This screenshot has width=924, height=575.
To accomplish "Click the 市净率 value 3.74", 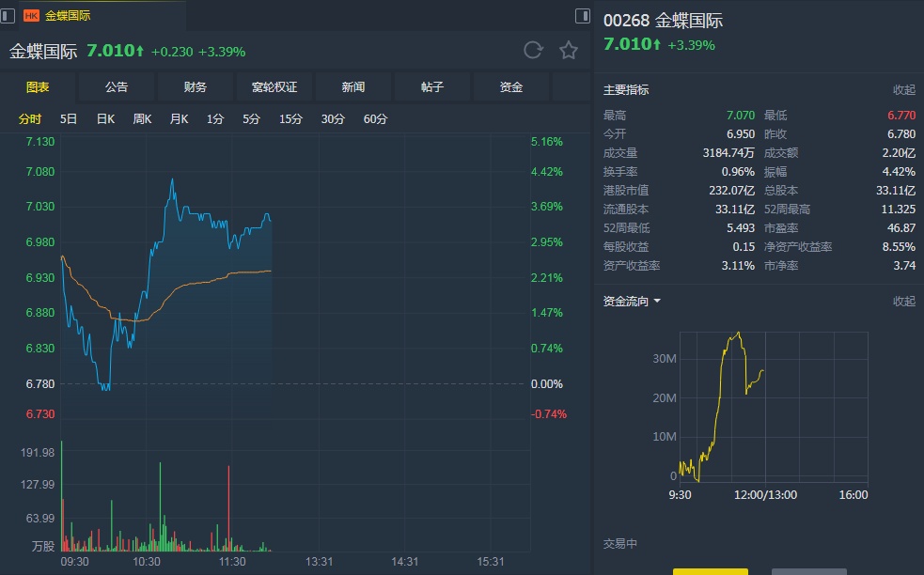I will tap(904, 266).
